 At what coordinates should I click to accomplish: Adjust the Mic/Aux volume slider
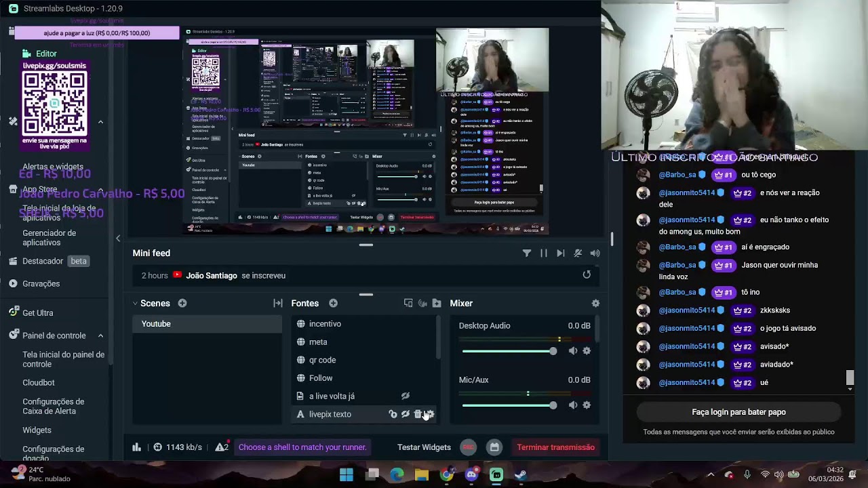pos(509,405)
